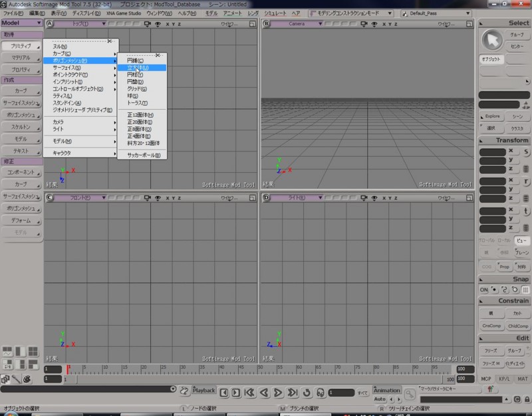Screen dimensions: 532x416
Task: Jump to first frame button
Action: [249, 393]
